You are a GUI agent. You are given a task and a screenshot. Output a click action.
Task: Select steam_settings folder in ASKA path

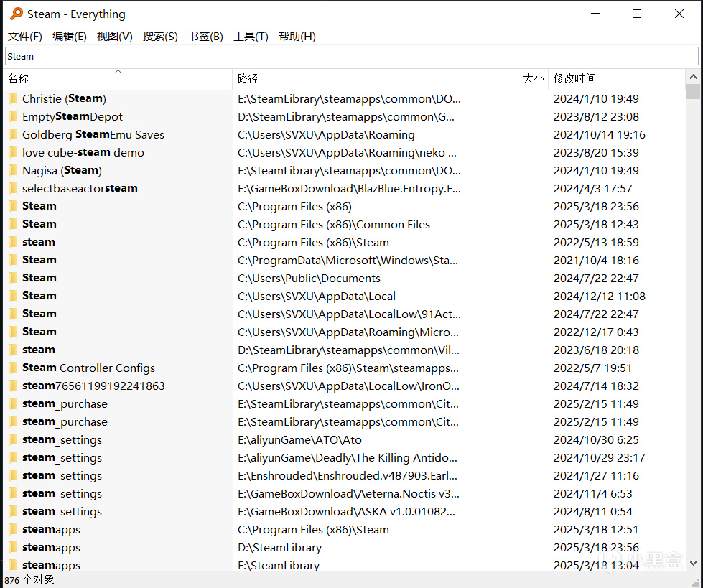(x=62, y=511)
